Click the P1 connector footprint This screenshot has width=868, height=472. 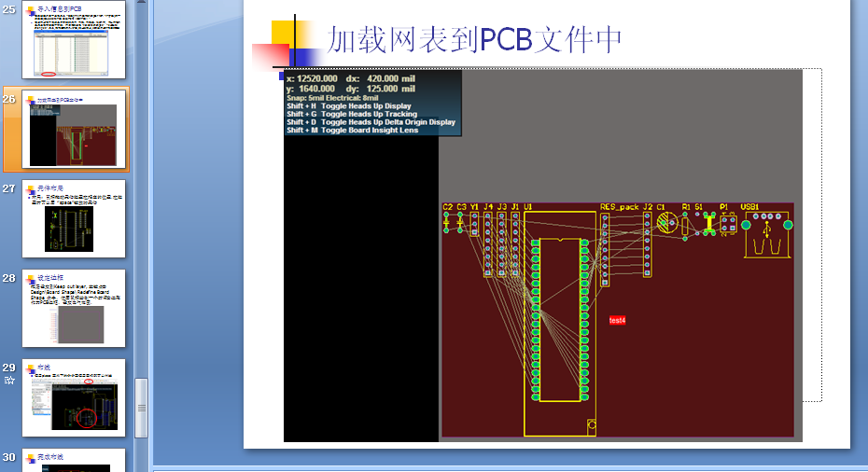click(x=729, y=224)
